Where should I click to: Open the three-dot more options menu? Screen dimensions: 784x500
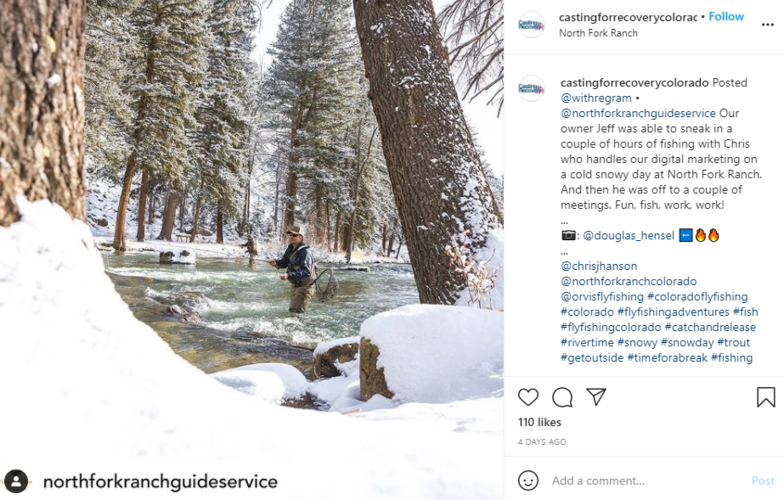click(x=768, y=24)
